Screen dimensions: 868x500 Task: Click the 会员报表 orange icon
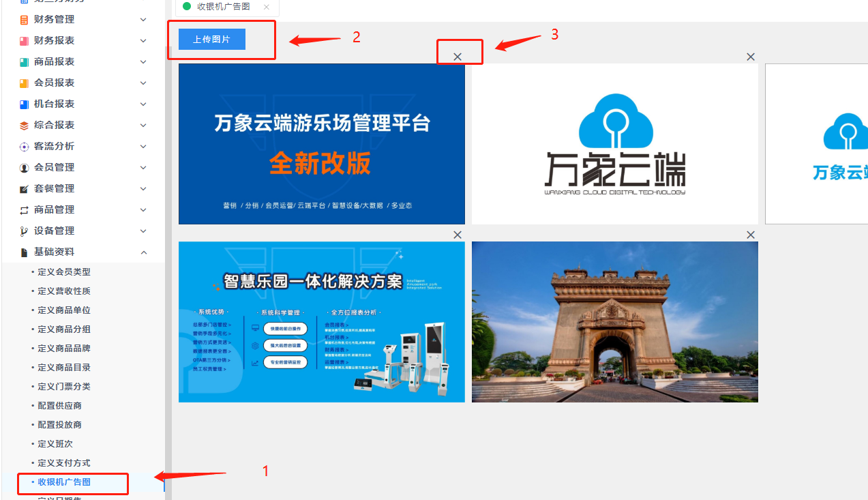(x=25, y=83)
